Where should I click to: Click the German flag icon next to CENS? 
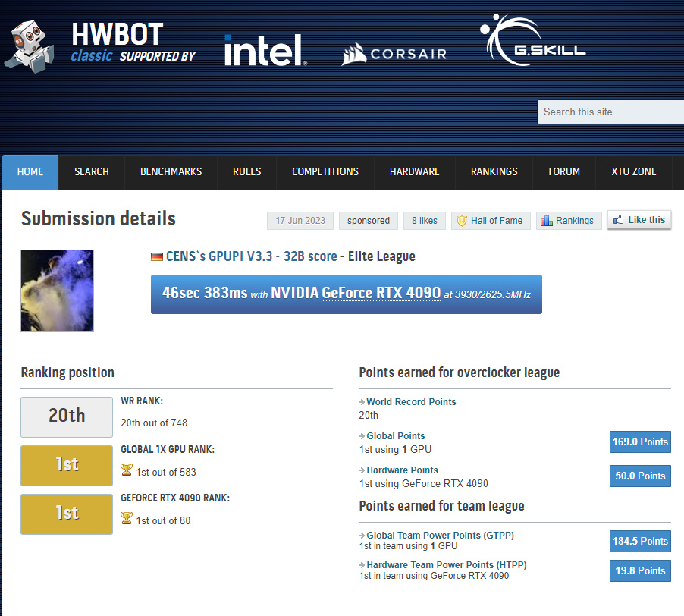(157, 256)
